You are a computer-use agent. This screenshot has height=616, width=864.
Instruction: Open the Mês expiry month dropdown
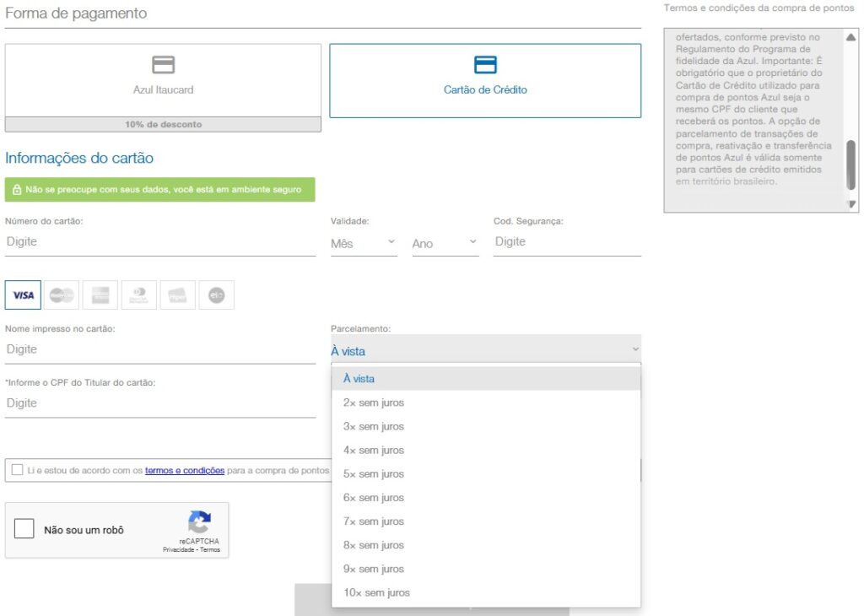(x=364, y=243)
